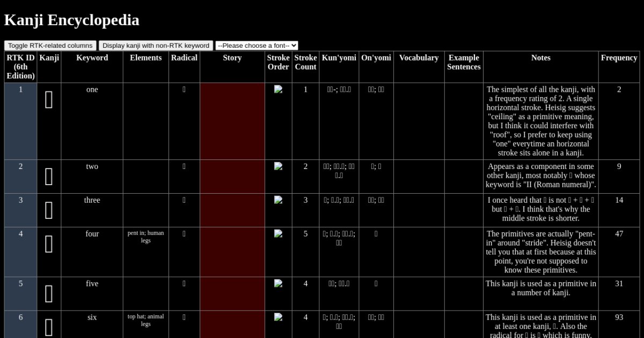This screenshot has height=338, width=644.
Task: Click the Notes text for kanji 'five'
Action: click(x=540, y=288)
